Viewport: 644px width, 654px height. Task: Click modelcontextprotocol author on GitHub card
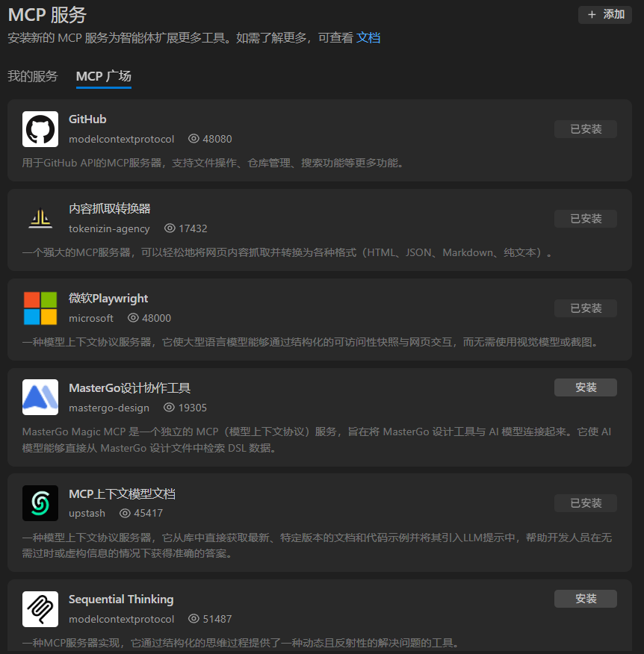point(122,139)
